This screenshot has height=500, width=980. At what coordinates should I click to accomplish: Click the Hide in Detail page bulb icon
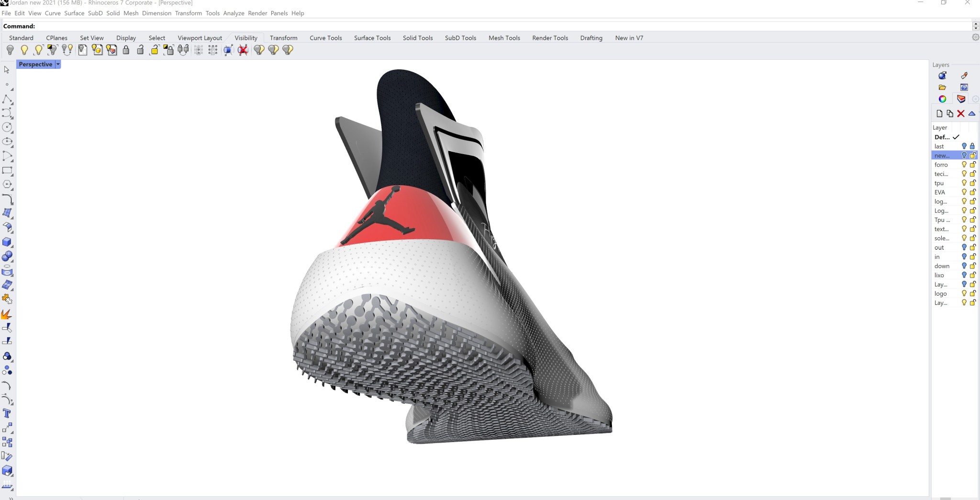click(x=82, y=50)
